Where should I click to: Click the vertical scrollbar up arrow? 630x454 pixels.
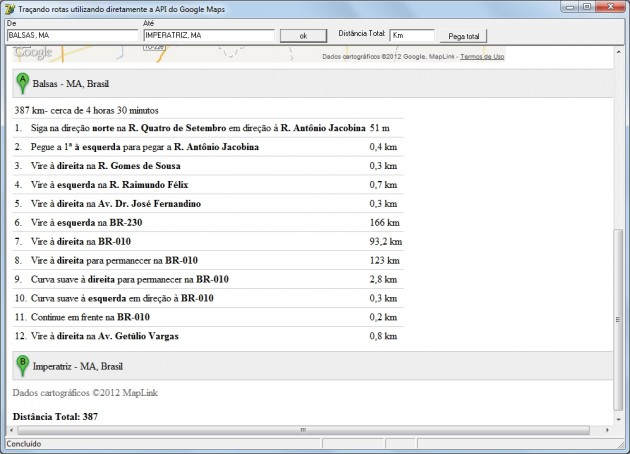click(618, 51)
